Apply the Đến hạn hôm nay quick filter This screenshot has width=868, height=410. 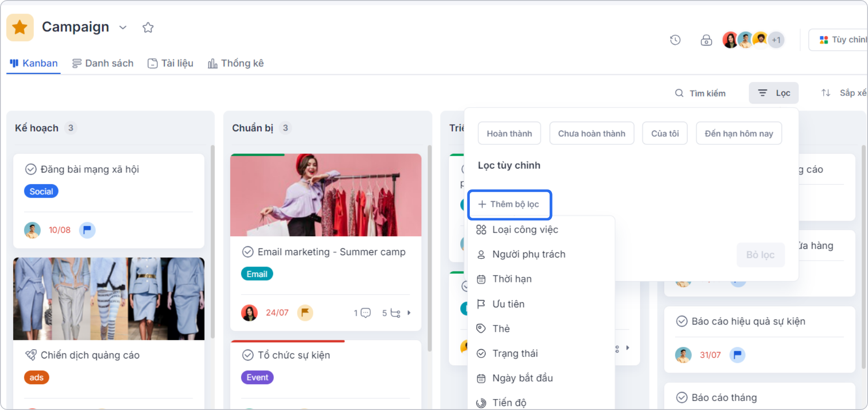point(739,133)
